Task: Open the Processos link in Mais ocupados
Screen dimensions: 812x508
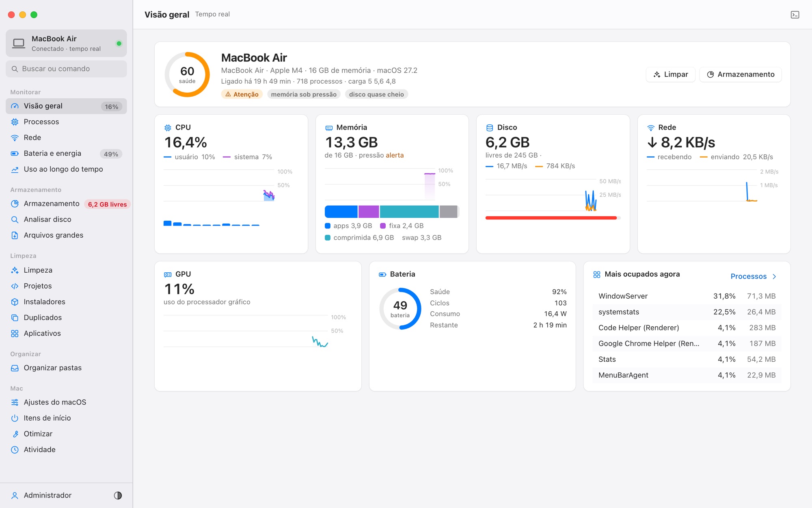Action: tap(748, 276)
